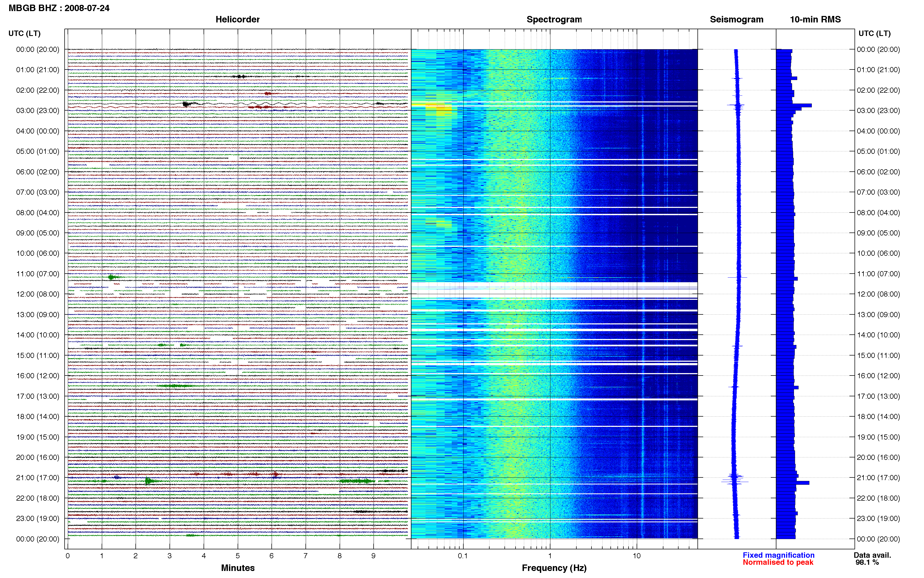
Task: Click helicorder-side time label 13:00 (09:00)
Action: 38,315
